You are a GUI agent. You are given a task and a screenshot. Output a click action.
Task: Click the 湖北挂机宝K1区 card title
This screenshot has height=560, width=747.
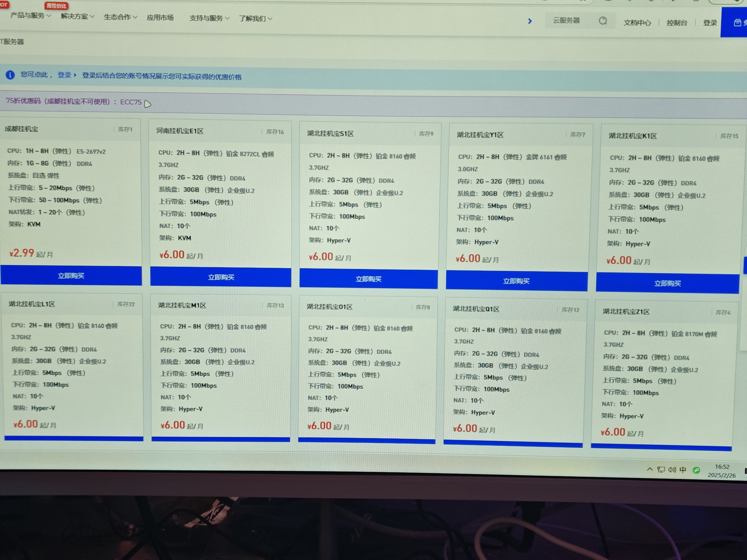633,136
